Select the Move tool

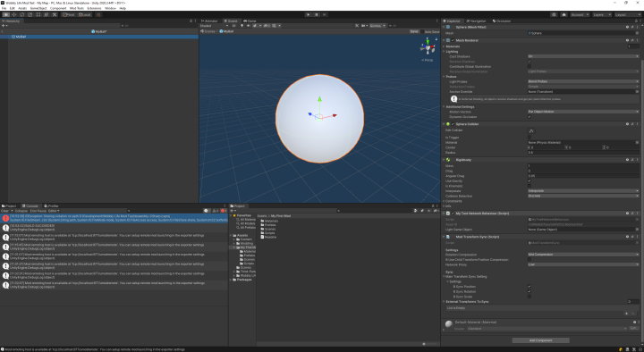coord(14,14)
